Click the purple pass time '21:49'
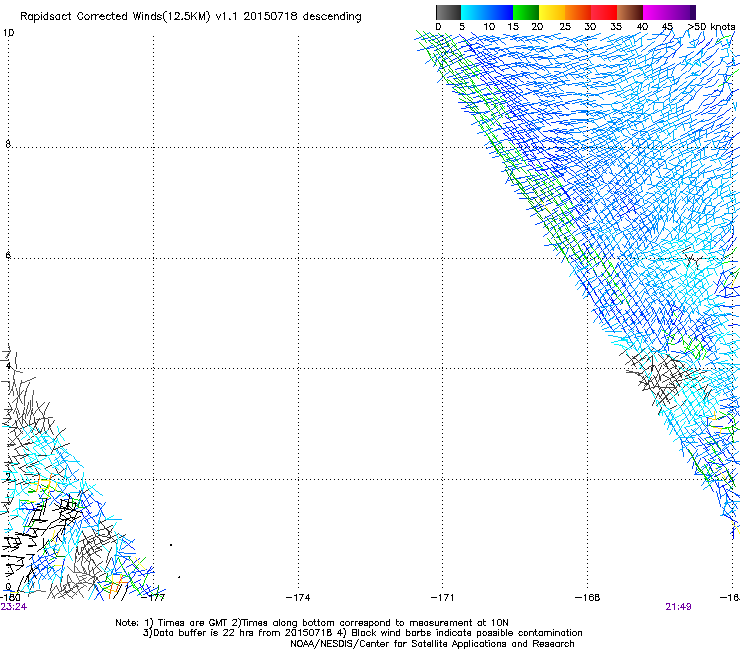The height and width of the screenshot is (650, 740). coord(678,607)
